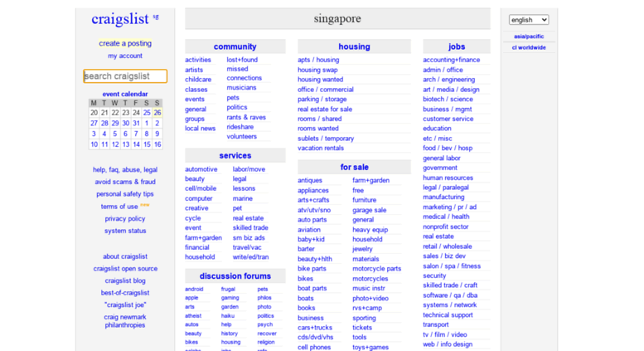Open personal safety tips link

click(x=125, y=194)
